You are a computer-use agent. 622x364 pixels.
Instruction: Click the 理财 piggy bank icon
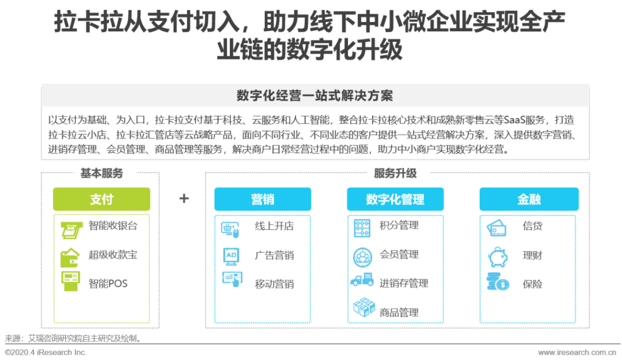498,257
